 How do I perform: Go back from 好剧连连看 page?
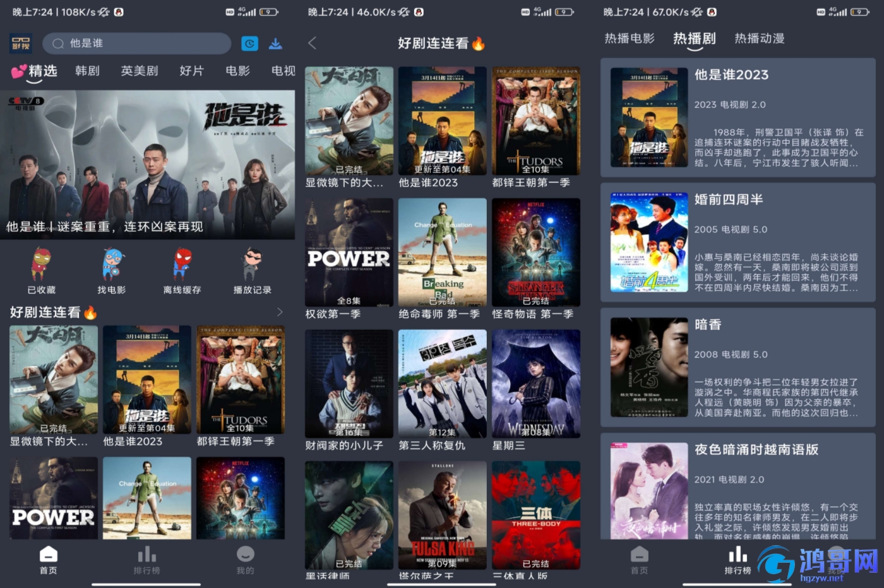[x=312, y=43]
